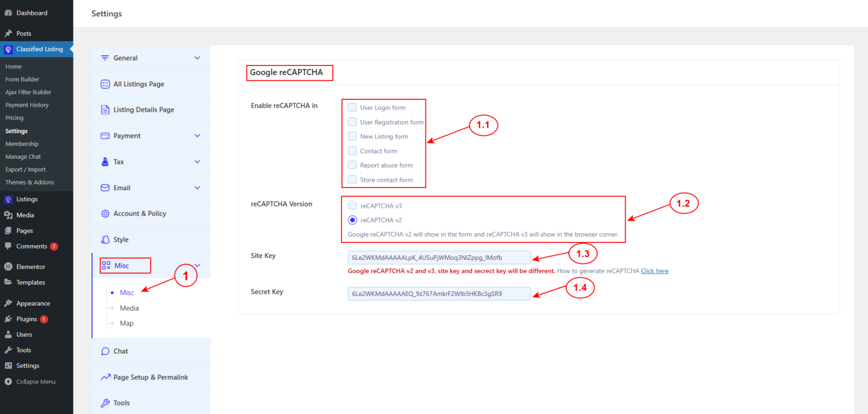Open Form Builder in the sidebar
The image size is (868, 414).
[x=22, y=80]
